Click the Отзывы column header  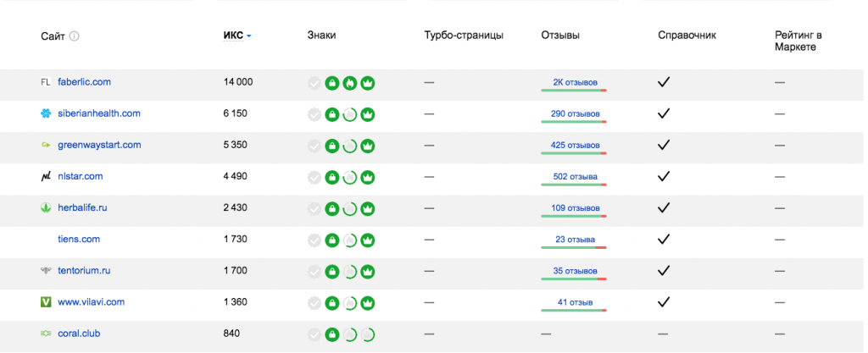pos(561,36)
